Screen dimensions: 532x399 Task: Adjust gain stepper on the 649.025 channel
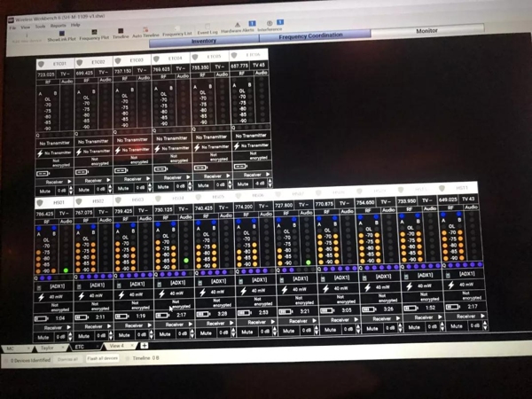coord(485,325)
